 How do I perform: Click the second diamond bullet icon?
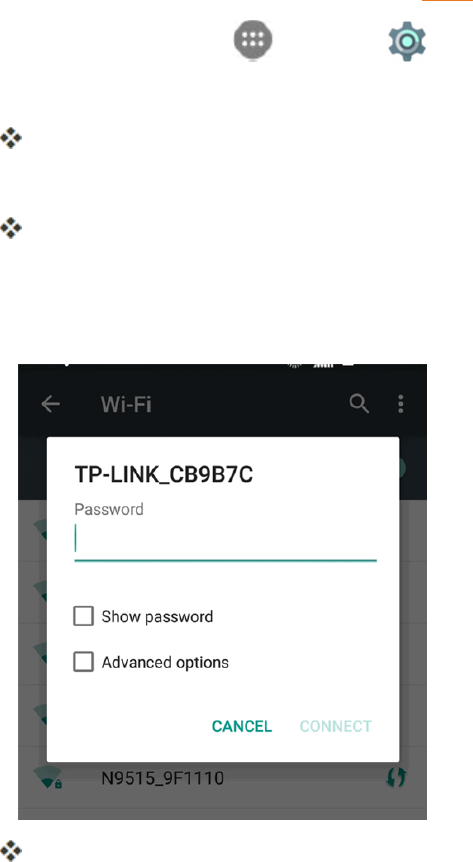pos(11,226)
